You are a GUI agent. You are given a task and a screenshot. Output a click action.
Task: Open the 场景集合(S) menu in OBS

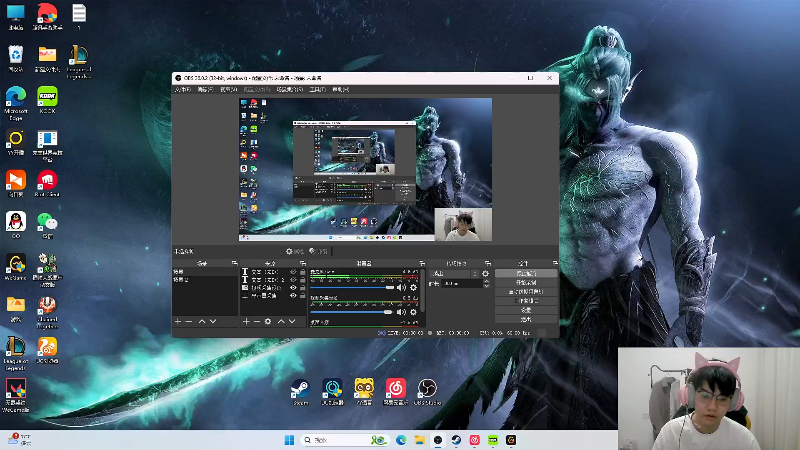290,89
